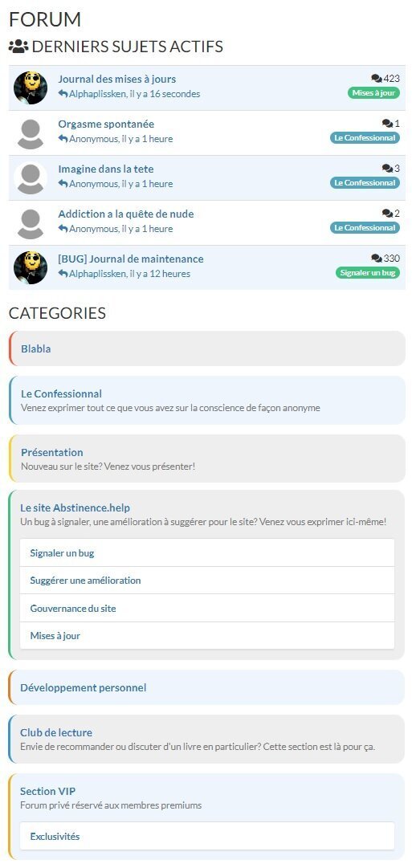
Task: Open the green Mises à jour tag badge
Action: 373,93
